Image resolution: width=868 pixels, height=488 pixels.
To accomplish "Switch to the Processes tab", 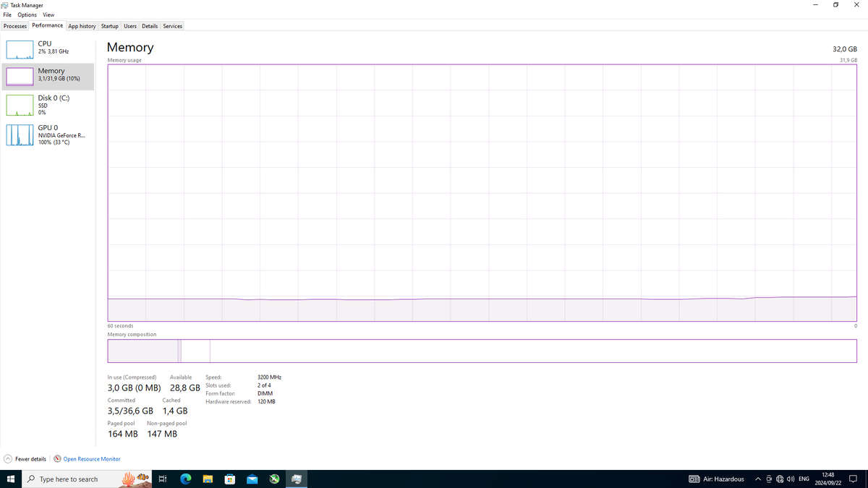I will point(15,26).
